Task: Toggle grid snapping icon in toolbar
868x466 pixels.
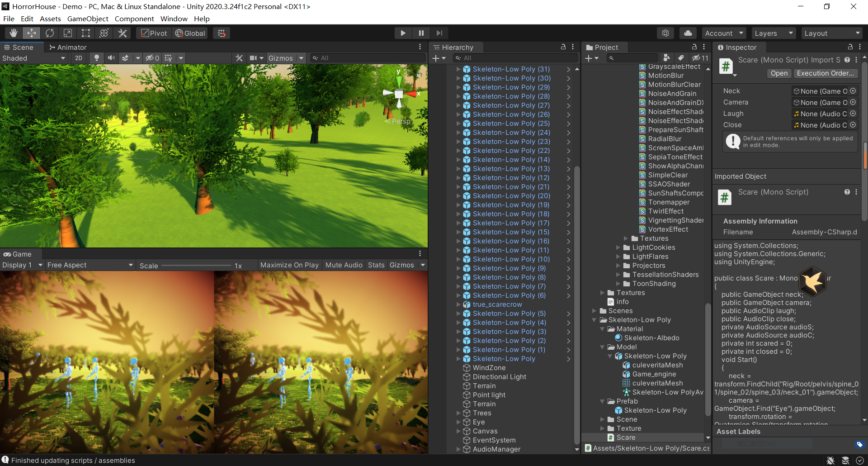Action: point(222,33)
